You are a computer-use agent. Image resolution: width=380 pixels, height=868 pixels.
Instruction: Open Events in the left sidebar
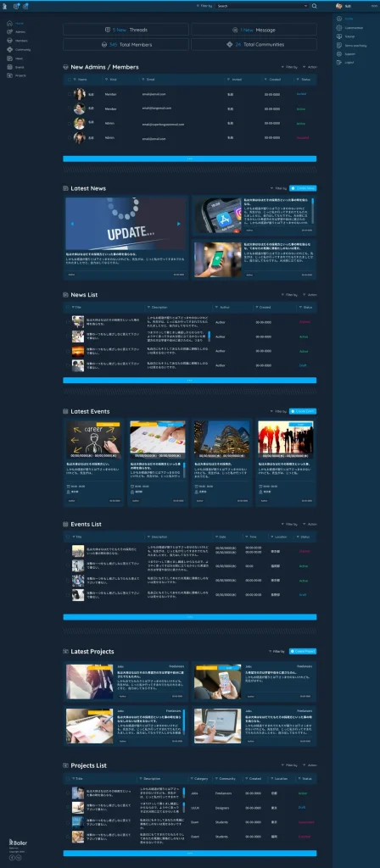pyautogui.click(x=15, y=67)
